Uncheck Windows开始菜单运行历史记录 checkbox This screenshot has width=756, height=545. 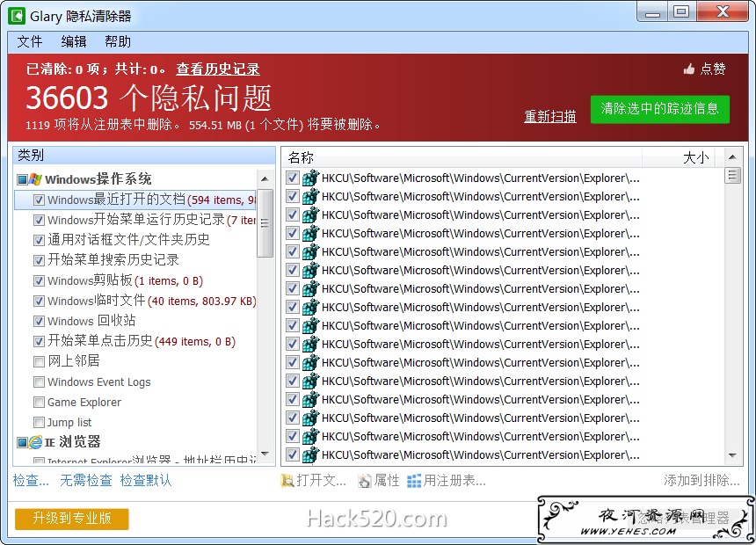(39, 221)
